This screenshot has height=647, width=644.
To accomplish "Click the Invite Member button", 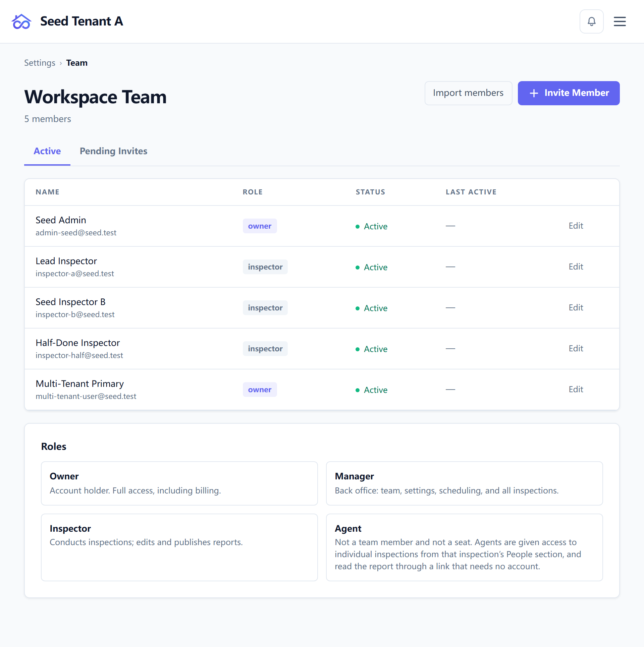I will click(x=569, y=93).
